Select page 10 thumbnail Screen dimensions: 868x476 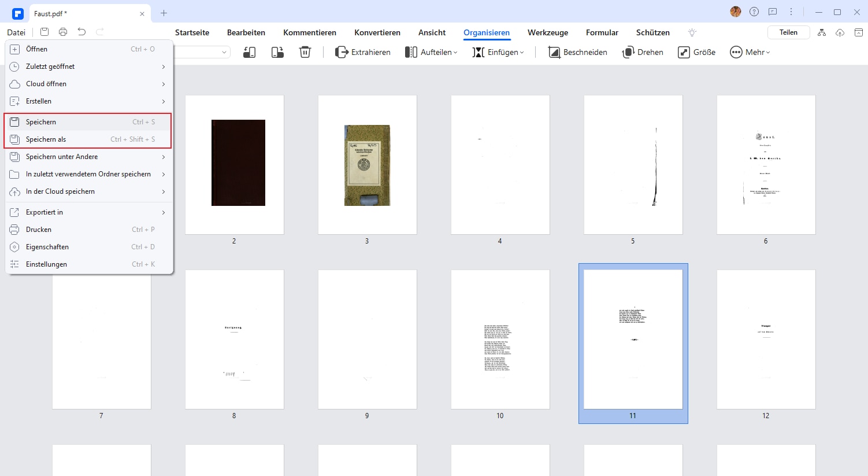[x=500, y=340]
